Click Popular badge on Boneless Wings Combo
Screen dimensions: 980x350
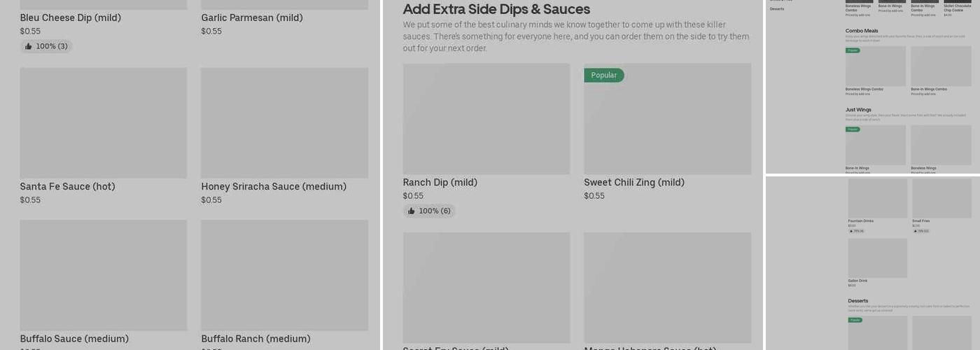(x=853, y=50)
